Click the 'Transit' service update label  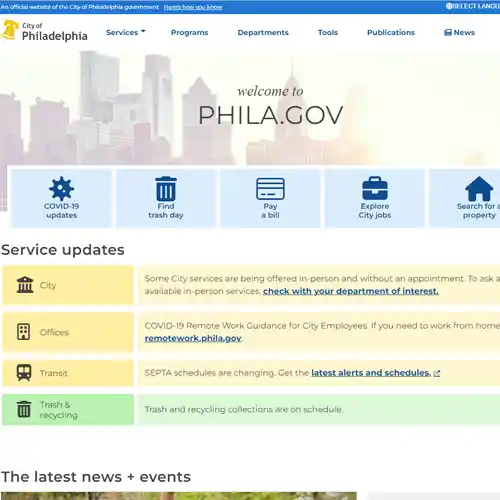tap(54, 373)
